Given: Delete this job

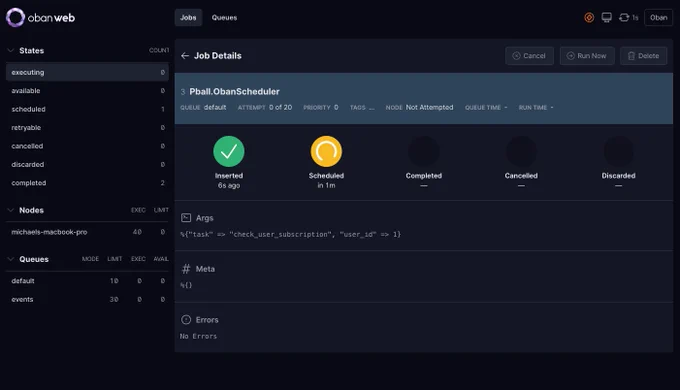Looking at the screenshot, I should coord(643,56).
